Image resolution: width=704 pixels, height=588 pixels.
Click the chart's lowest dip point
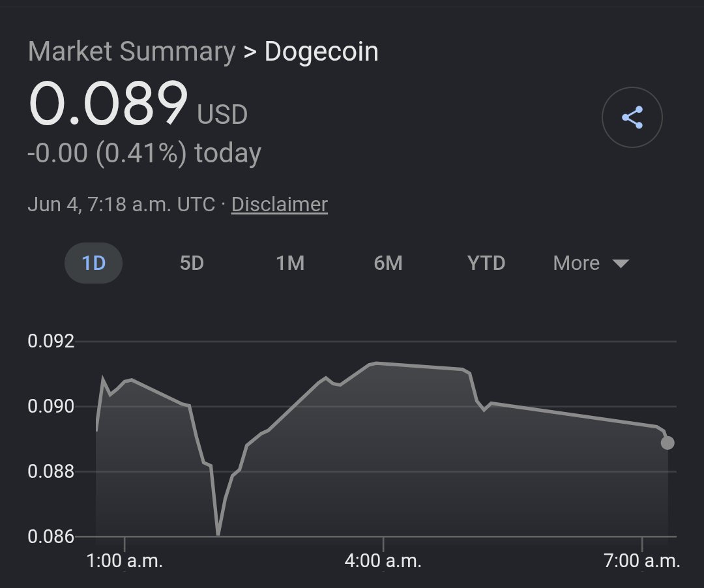point(218,533)
